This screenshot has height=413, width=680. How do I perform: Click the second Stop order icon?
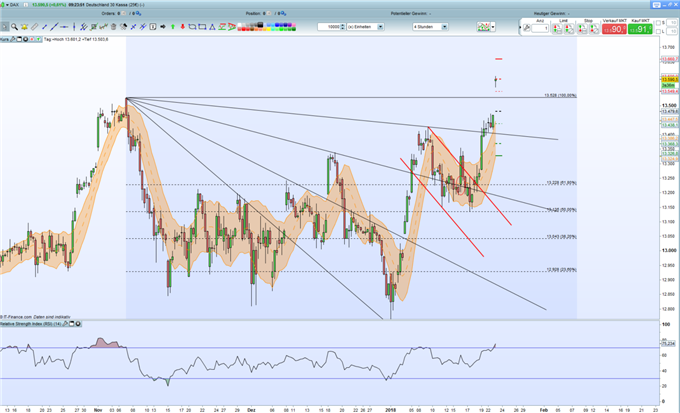coord(594,29)
